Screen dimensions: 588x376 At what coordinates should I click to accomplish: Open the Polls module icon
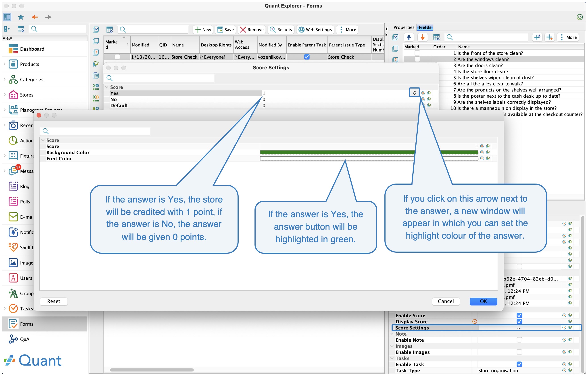(13, 202)
